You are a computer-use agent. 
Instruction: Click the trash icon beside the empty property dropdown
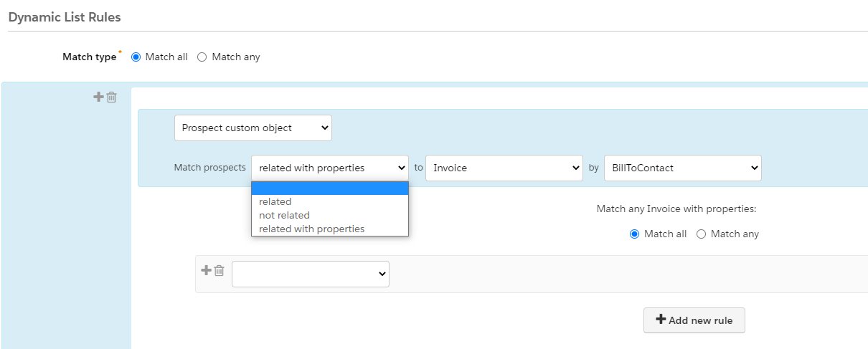(x=219, y=270)
